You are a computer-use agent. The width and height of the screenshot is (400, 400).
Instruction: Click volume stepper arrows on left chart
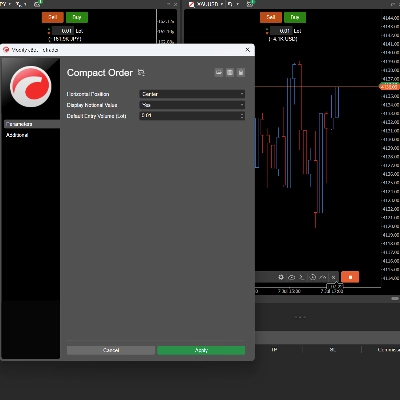pos(49,31)
